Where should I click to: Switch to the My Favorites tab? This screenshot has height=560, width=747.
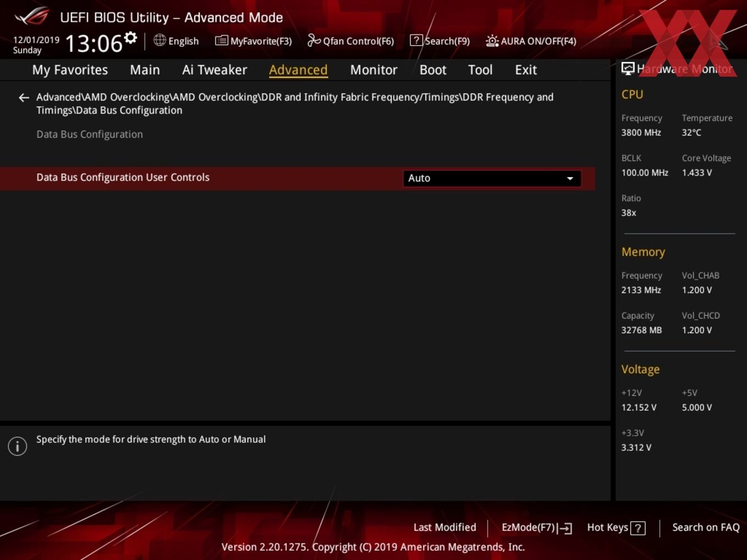click(x=70, y=70)
